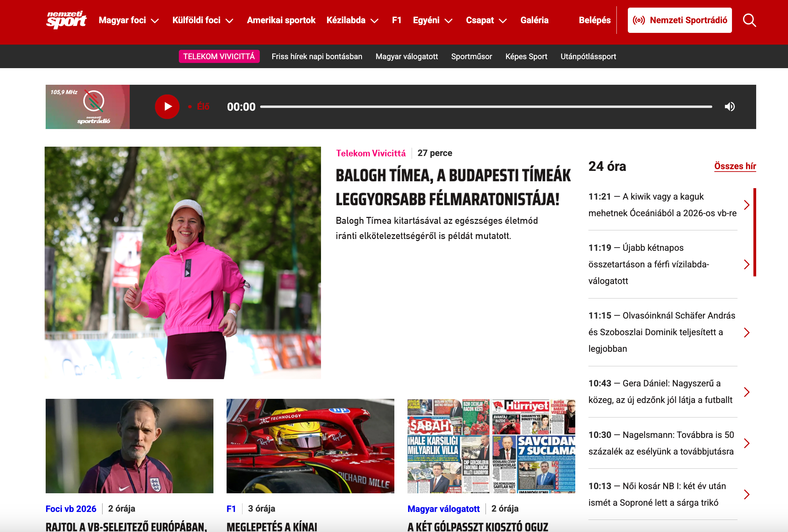The width and height of the screenshot is (788, 532).
Task: Click on the radio progress bar
Action: pyautogui.click(x=486, y=107)
